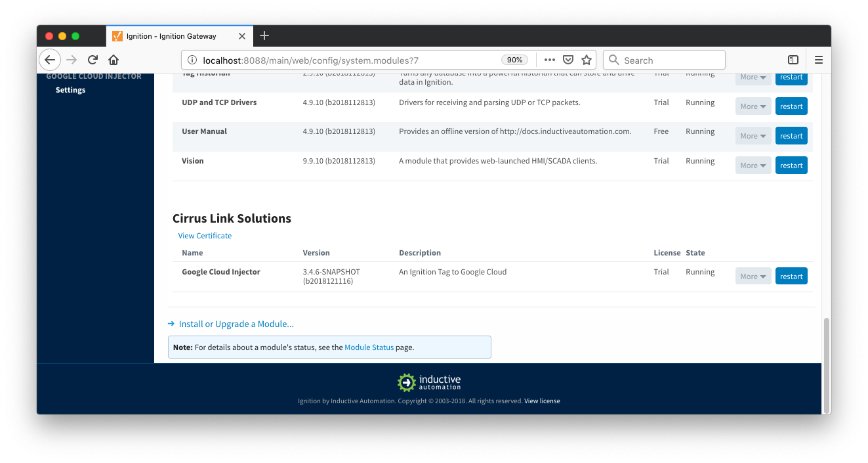Open the Firefox hamburger menu
868x463 pixels.
pyautogui.click(x=818, y=60)
